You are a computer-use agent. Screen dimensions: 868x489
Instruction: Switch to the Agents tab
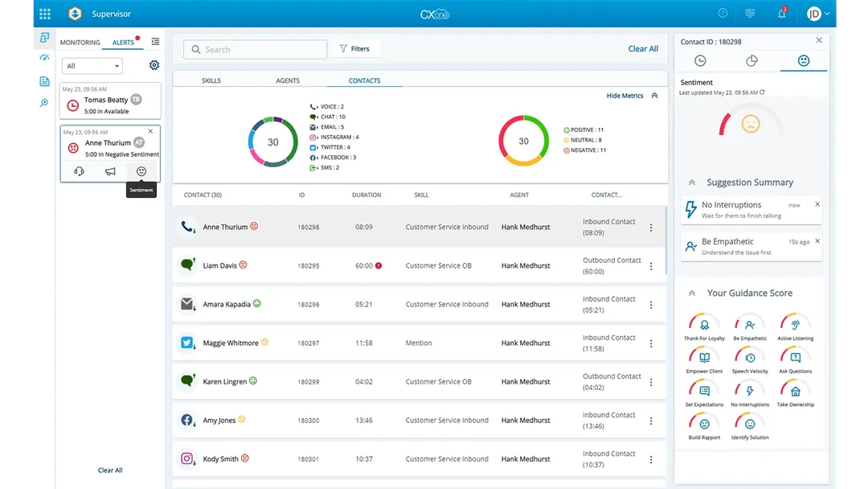288,80
